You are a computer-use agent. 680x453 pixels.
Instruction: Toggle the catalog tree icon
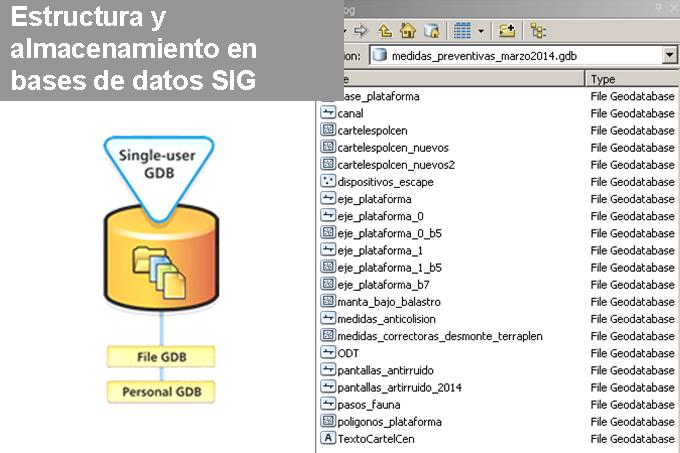(x=538, y=31)
